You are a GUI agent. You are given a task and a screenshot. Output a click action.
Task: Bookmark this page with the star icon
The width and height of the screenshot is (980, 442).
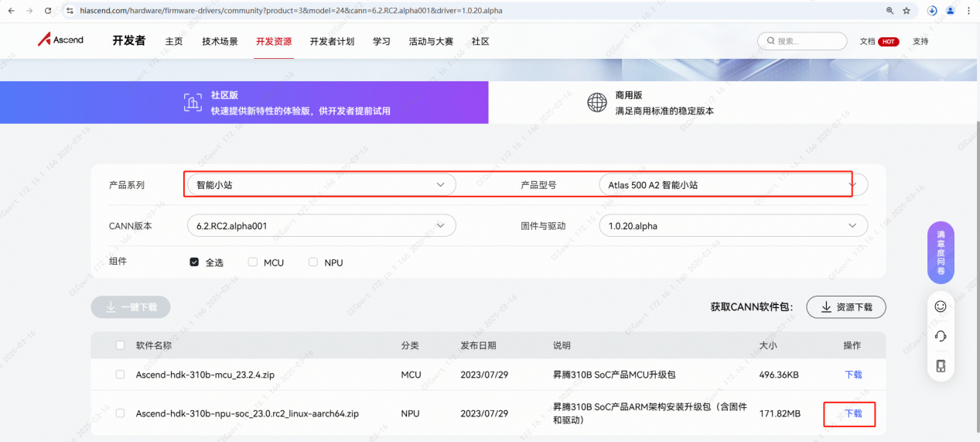tap(907, 11)
